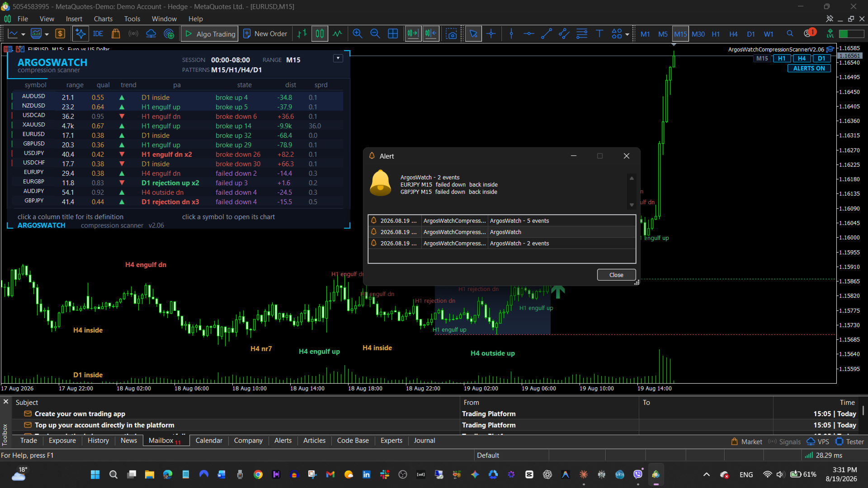Open the Charts menu
The width and height of the screenshot is (868, 488).
(x=103, y=19)
